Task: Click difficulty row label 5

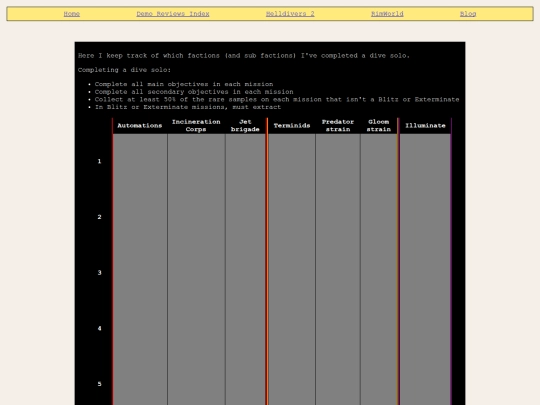Action: coord(100,384)
